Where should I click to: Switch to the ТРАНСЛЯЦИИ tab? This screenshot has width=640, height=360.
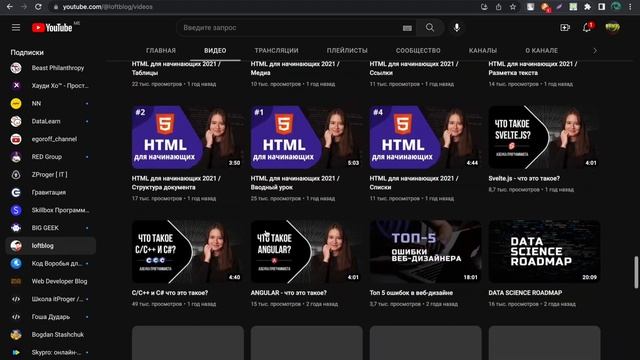click(276, 51)
